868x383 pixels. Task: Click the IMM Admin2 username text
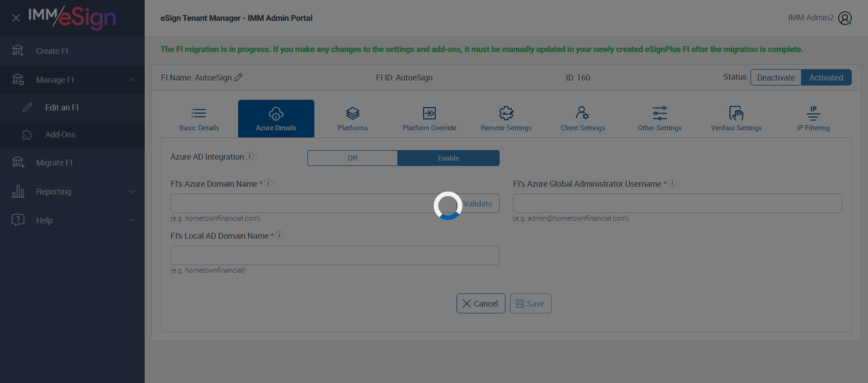coord(811,18)
